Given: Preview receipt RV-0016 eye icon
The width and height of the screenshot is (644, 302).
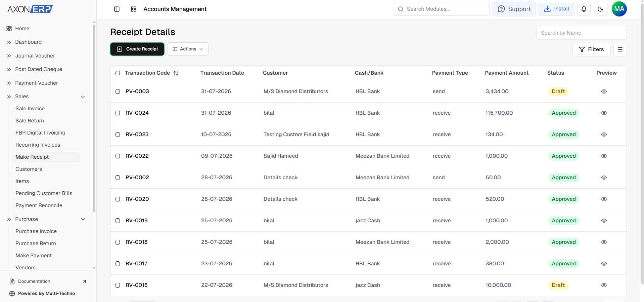Looking at the screenshot, I should (x=604, y=285).
